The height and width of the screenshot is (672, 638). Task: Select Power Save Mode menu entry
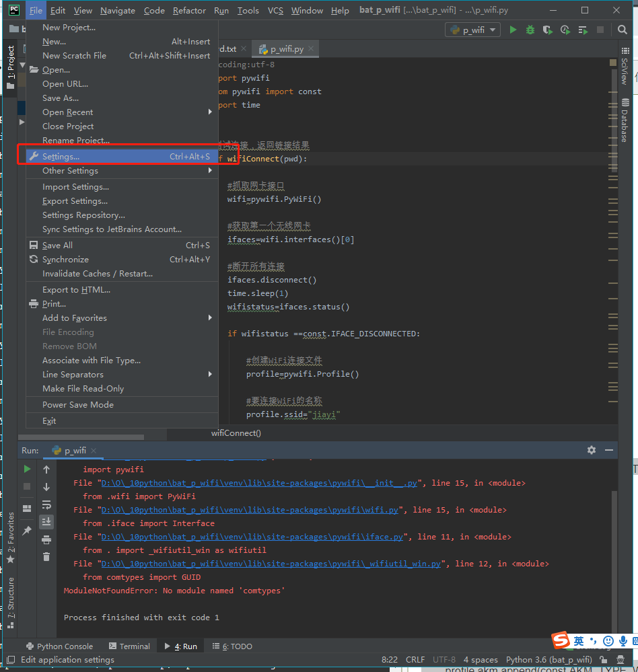(x=122, y=404)
